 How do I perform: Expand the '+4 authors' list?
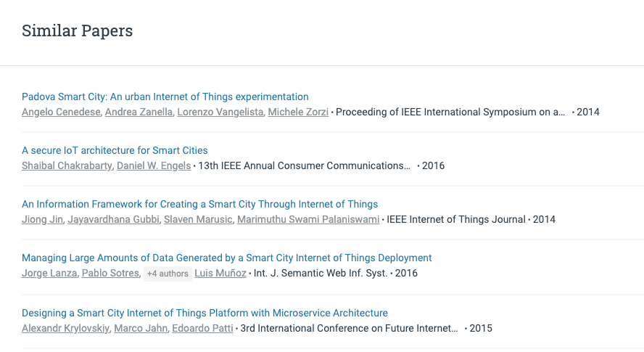(x=168, y=274)
